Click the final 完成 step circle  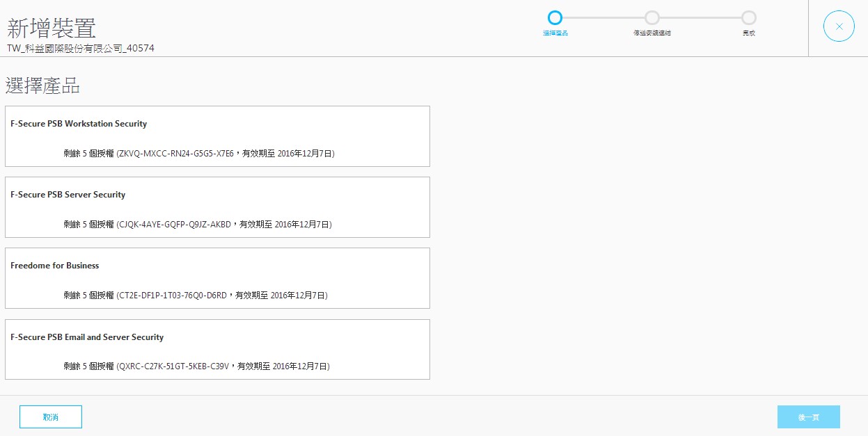point(749,18)
